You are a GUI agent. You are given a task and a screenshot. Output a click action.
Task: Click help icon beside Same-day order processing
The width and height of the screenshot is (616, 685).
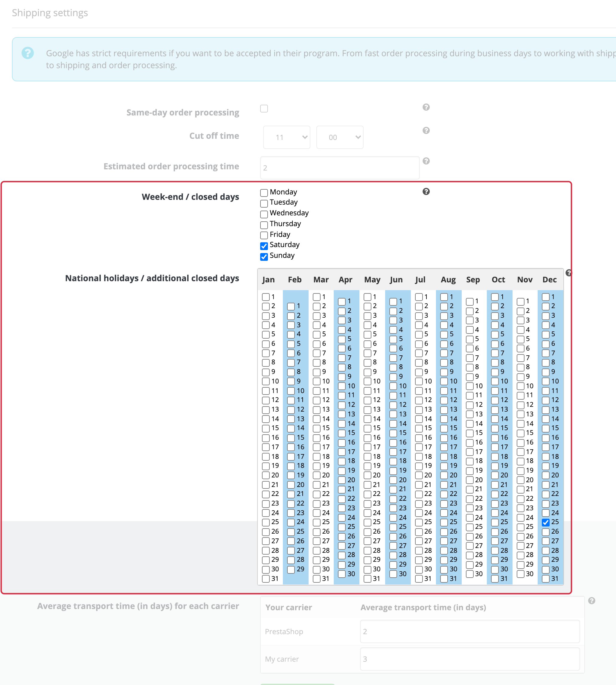pos(426,107)
